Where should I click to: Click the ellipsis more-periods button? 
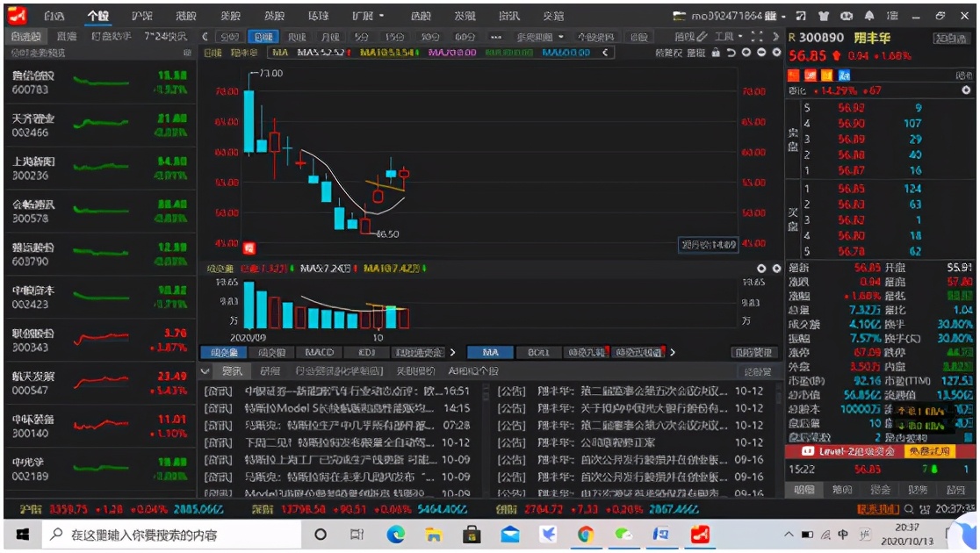[495, 37]
